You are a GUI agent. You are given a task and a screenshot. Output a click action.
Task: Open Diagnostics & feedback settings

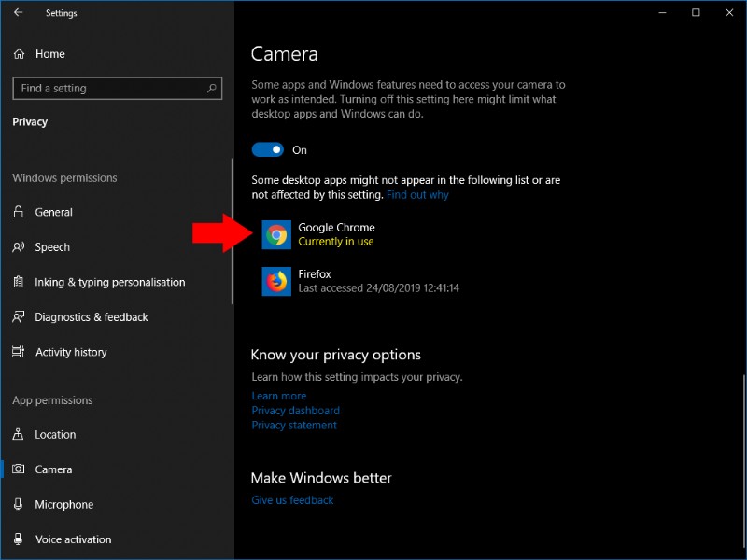click(92, 317)
